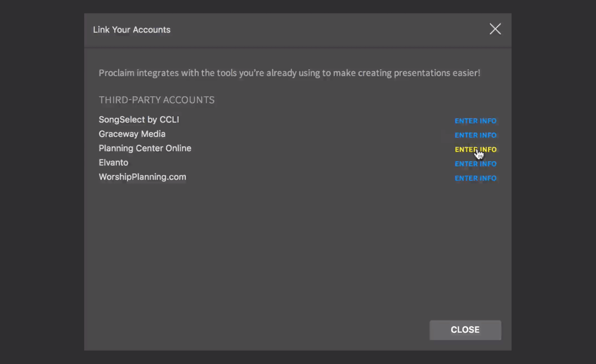
Task: Select the Elvanto account row
Action: 113,162
